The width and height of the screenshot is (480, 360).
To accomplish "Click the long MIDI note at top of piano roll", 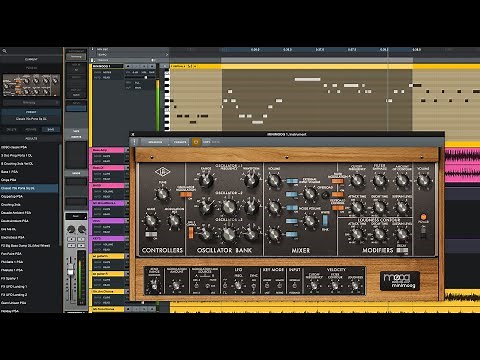I will 307,79.
